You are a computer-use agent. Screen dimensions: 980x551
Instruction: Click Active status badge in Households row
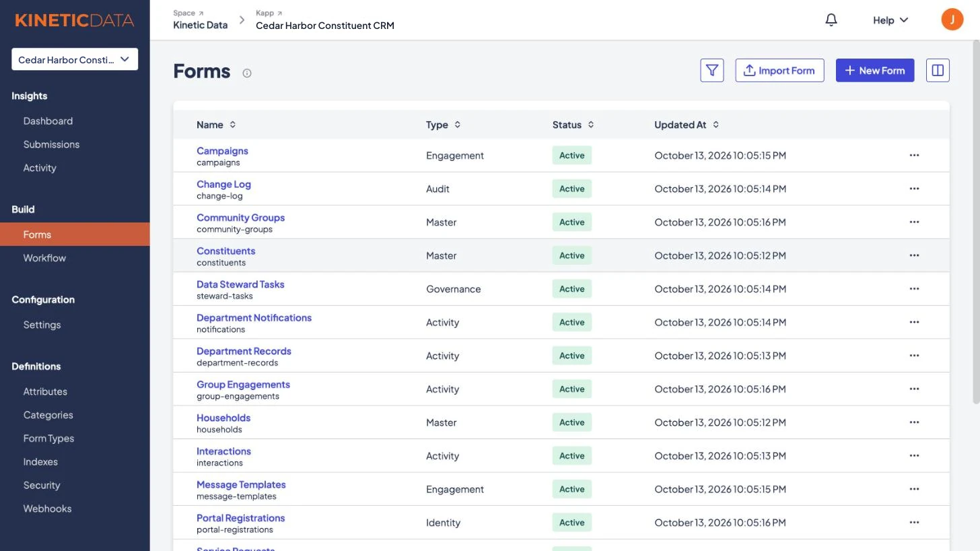pyautogui.click(x=572, y=422)
